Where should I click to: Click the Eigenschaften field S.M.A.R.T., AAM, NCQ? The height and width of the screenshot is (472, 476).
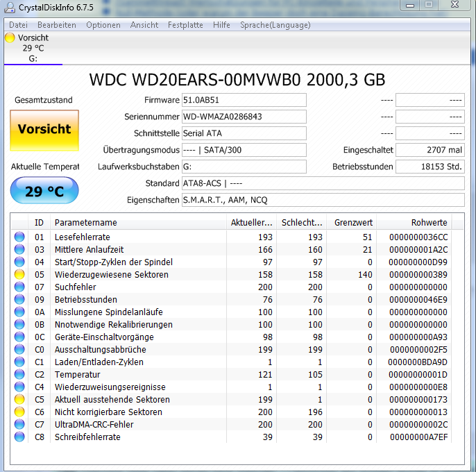323,200
